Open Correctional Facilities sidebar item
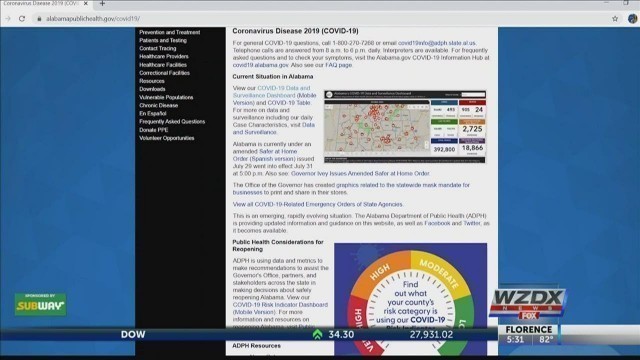 [x=164, y=73]
